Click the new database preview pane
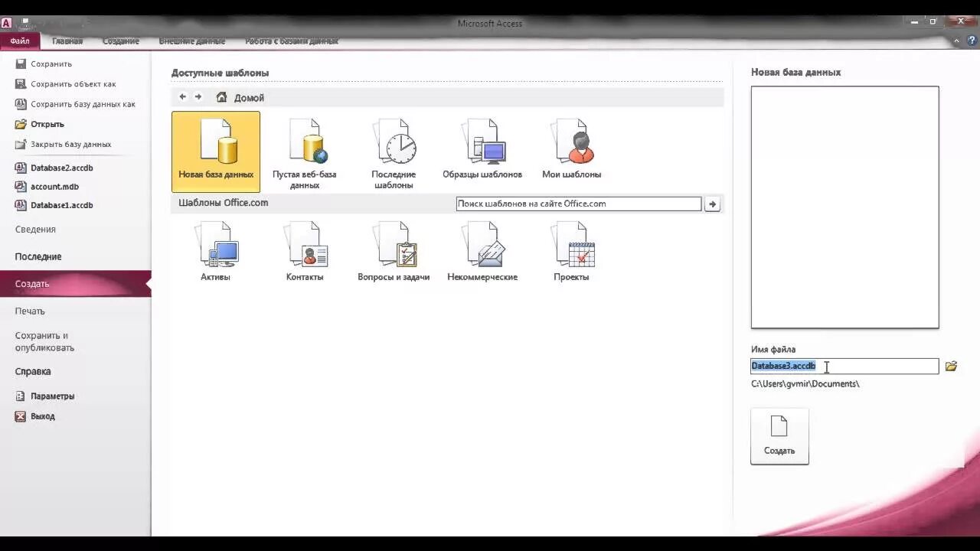This screenshot has width=980, height=551. pyautogui.click(x=844, y=207)
